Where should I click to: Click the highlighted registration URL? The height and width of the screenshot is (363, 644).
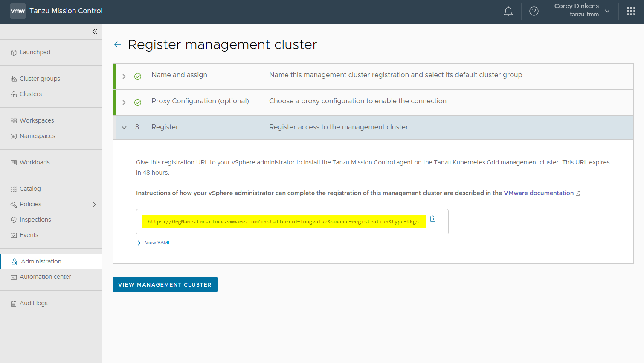pyautogui.click(x=283, y=222)
